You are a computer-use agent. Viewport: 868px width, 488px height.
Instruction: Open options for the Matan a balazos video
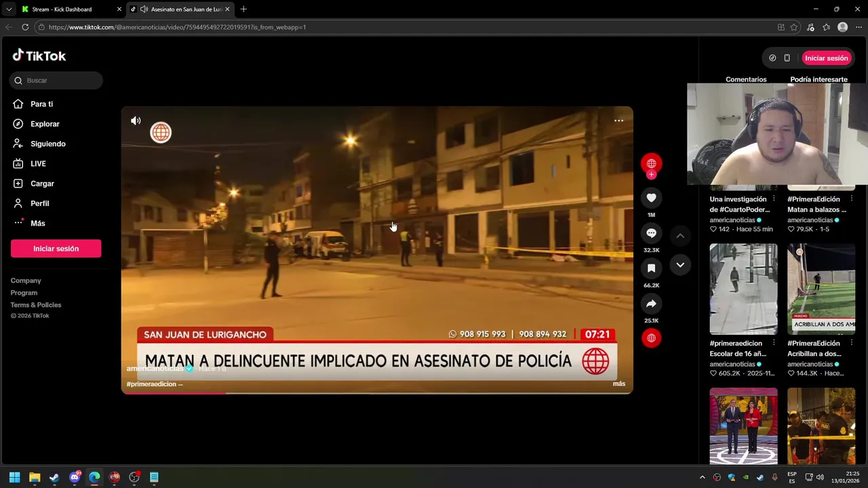(851, 199)
